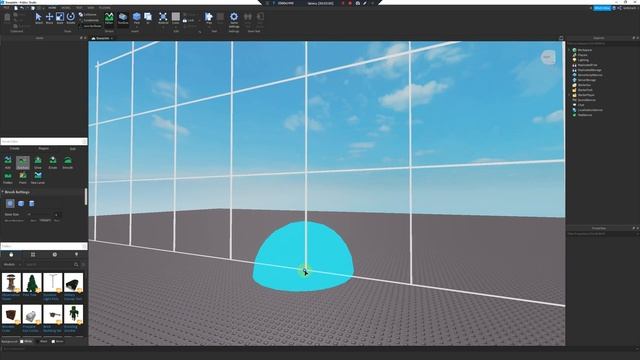Activate the Scale tool
This screenshot has height=360, width=640.
pos(60,18)
